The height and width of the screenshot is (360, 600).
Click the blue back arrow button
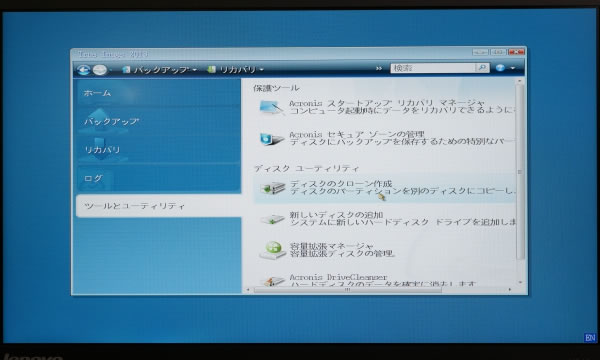(83, 70)
